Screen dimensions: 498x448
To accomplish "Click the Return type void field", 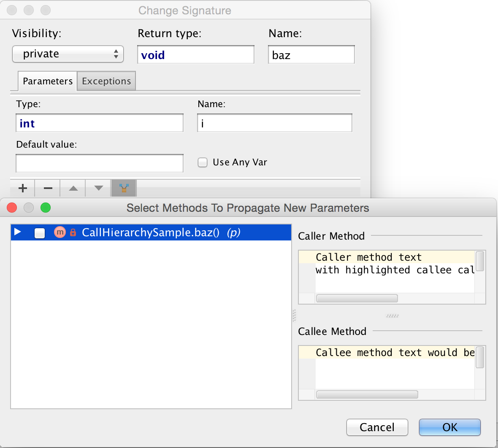I will point(196,55).
